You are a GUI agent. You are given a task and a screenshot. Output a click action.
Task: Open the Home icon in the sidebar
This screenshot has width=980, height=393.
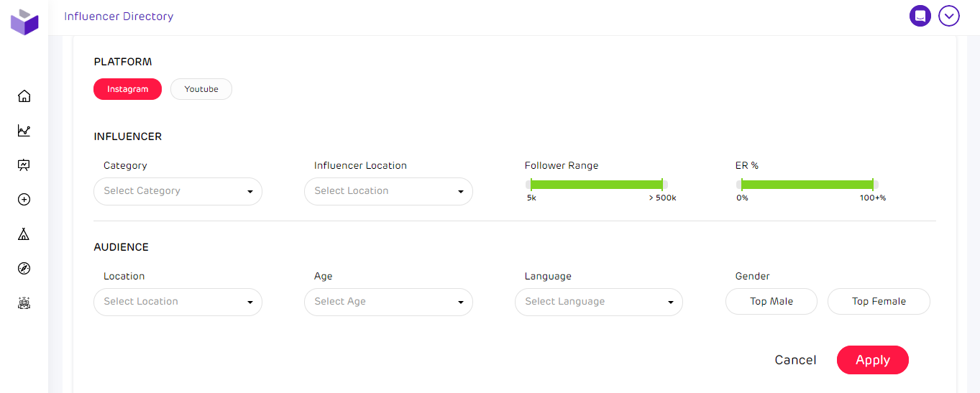pyautogui.click(x=24, y=96)
